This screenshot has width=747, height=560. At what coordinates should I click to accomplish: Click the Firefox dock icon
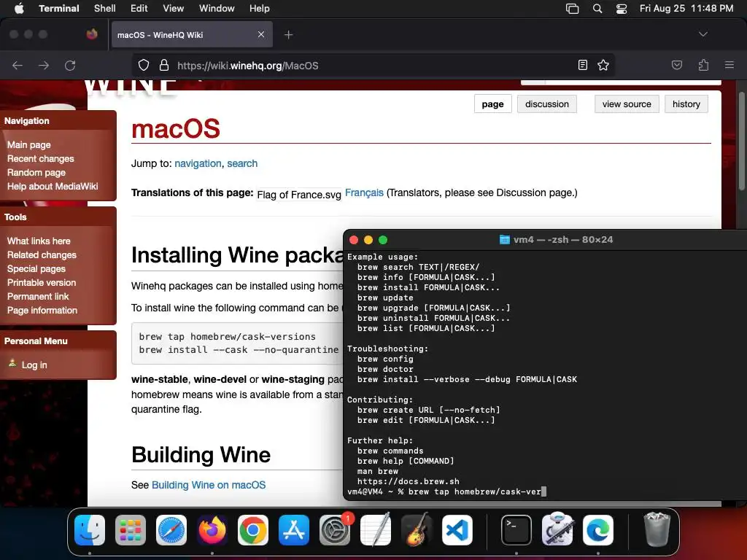(x=212, y=530)
